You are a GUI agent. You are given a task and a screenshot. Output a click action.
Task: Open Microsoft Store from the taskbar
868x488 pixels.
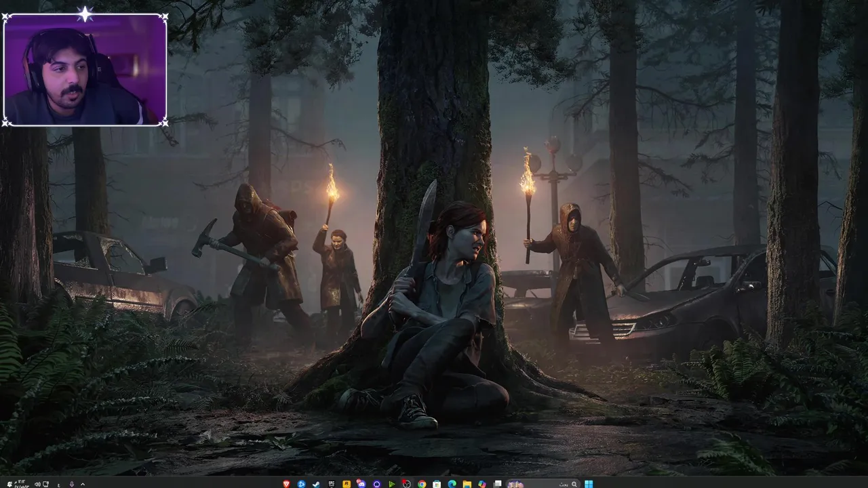437,484
